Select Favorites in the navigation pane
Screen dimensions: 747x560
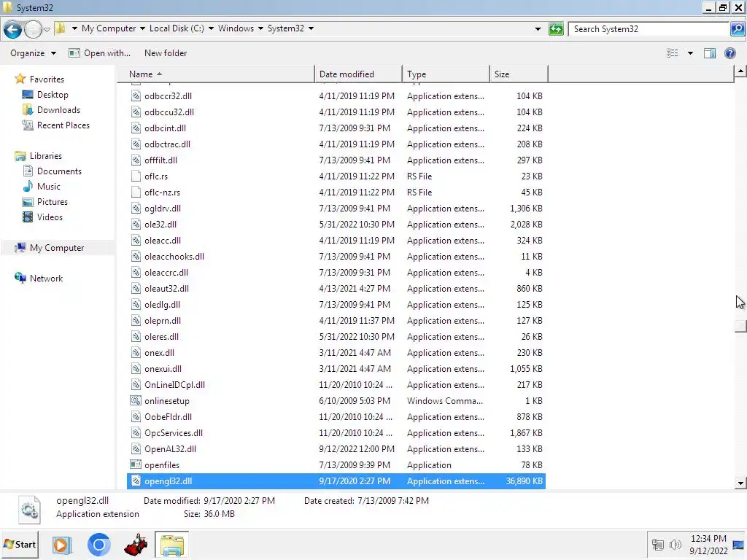[x=47, y=79]
